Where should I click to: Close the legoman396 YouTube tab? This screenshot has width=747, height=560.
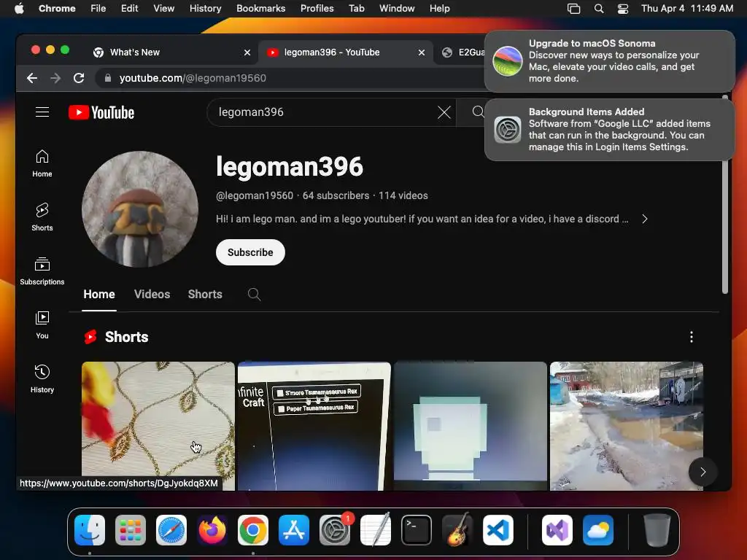422,52
